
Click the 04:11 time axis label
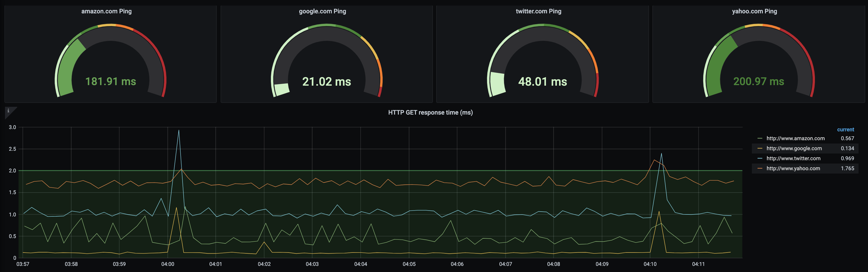point(698,264)
